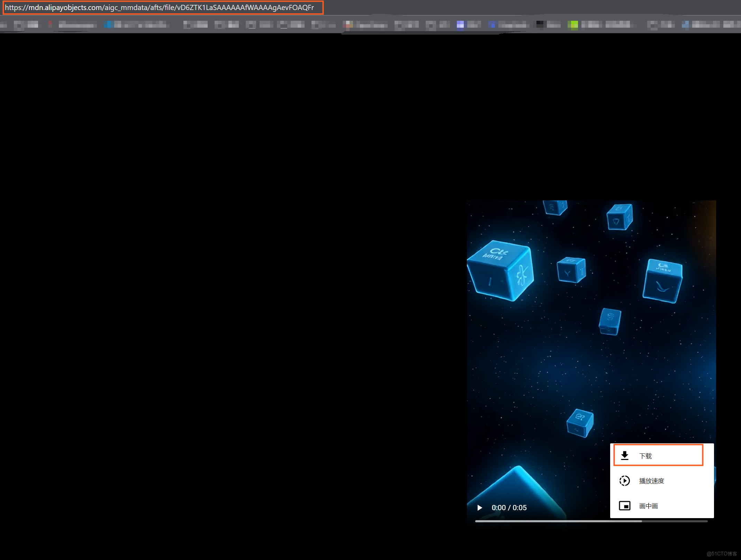Open the leftmost blue favicon bookmark

[x=108, y=24]
